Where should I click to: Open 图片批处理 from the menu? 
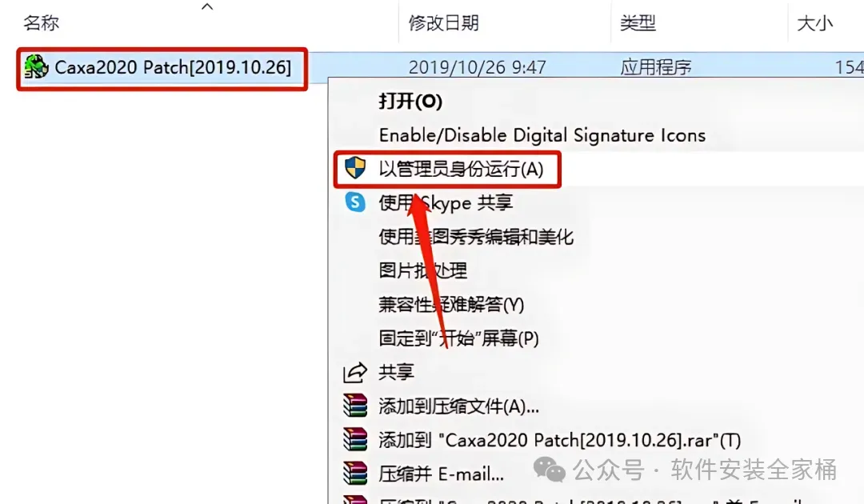point(422,270)
